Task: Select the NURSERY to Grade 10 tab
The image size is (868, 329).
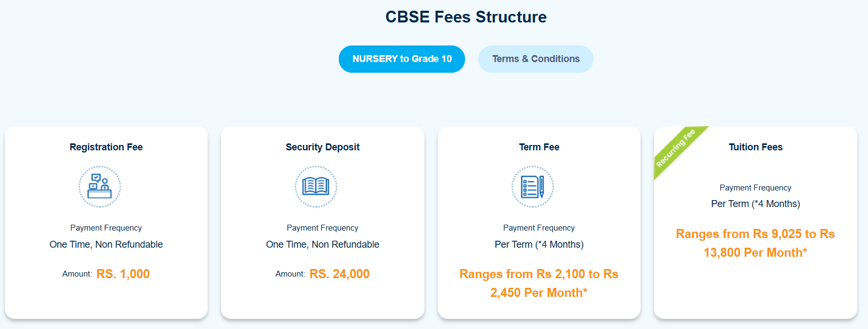Action: [x=402, y=59]
